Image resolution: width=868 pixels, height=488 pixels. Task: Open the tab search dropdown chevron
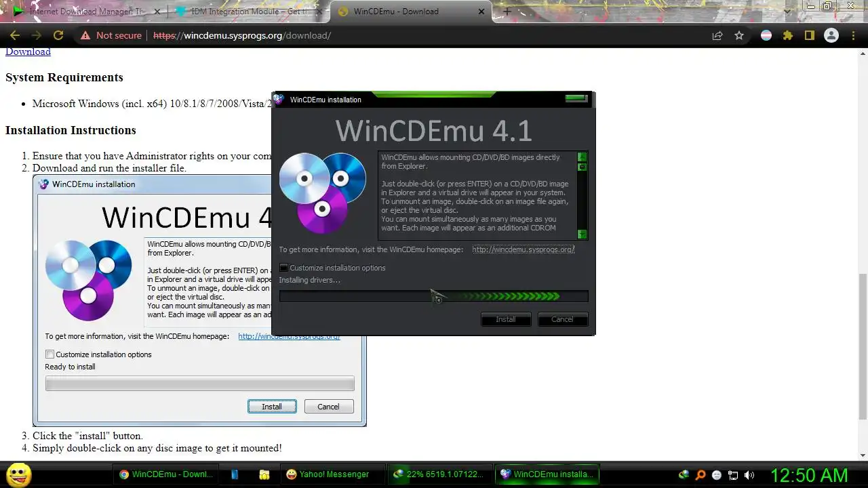[787, 12]
